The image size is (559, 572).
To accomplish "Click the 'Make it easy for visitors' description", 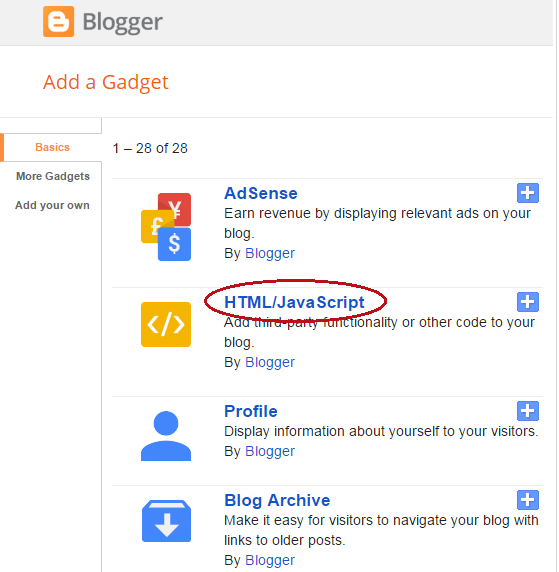I will (381, 530).
